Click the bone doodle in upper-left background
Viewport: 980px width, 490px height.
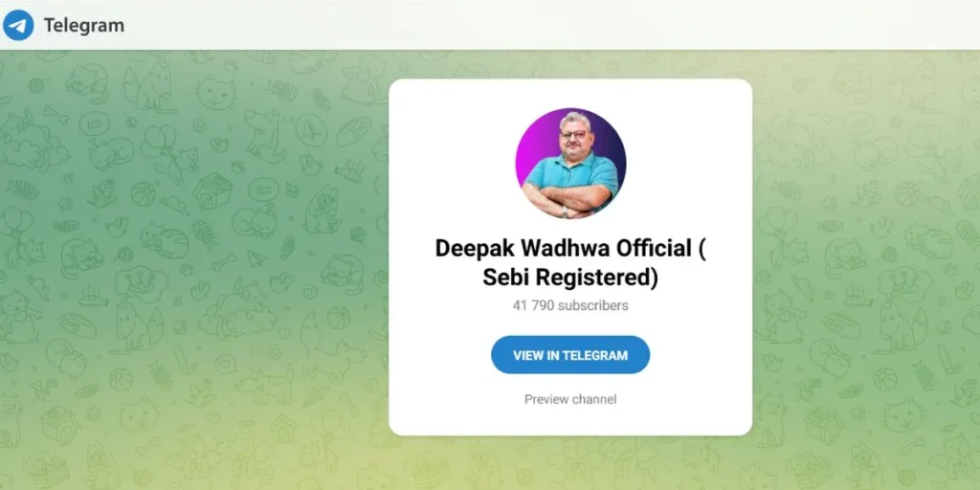pyautogui.click(x=56, y=115)
